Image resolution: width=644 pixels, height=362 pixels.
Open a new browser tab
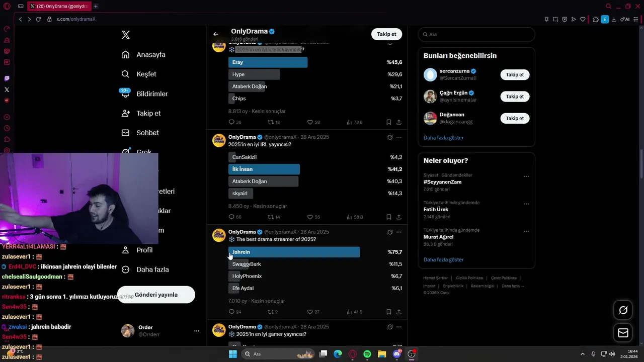click(x=96, y=6)
